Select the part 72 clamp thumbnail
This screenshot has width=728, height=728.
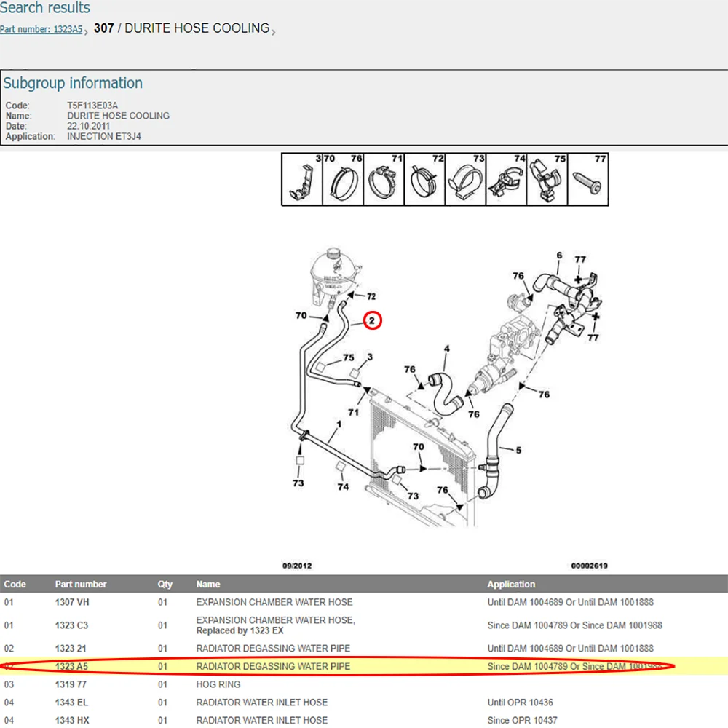[424, 179]
